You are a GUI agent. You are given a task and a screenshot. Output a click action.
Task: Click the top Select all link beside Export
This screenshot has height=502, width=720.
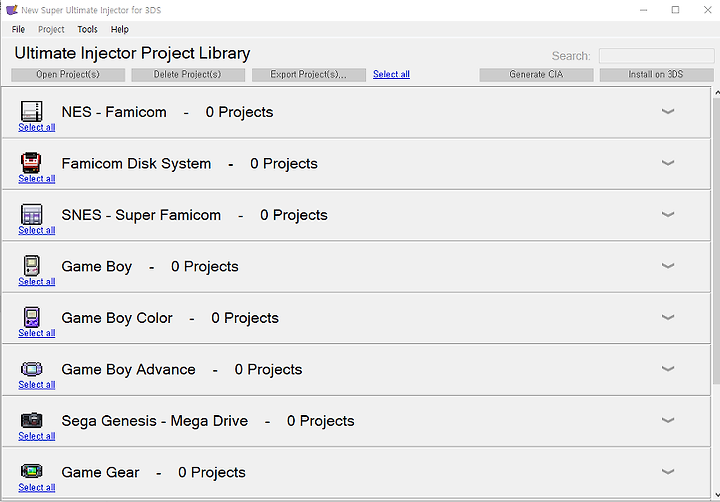391,74
